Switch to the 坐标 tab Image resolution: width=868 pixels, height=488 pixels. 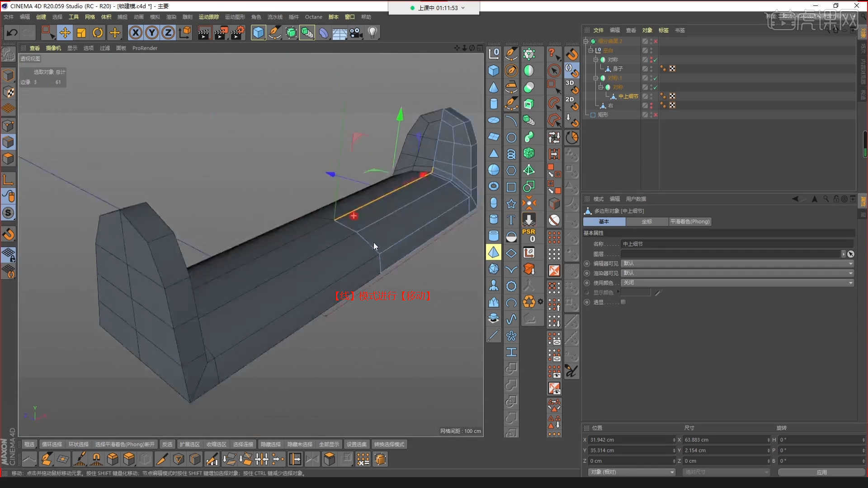(647, 221)
